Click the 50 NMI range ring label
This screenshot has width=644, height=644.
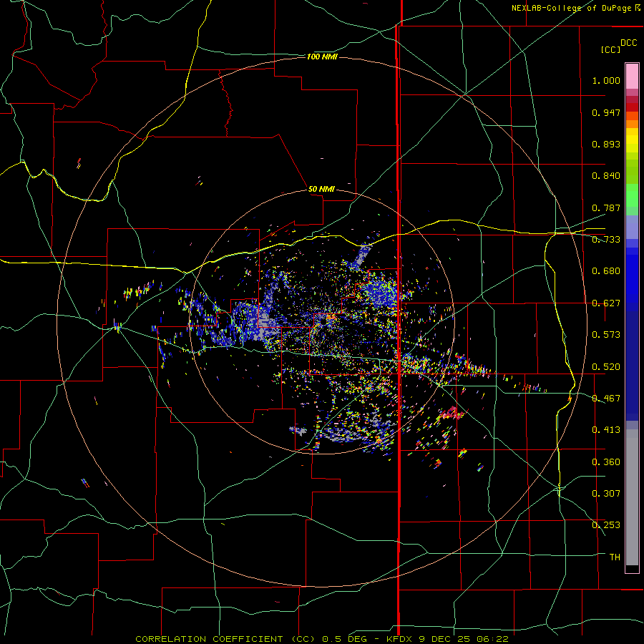[321, 189]
